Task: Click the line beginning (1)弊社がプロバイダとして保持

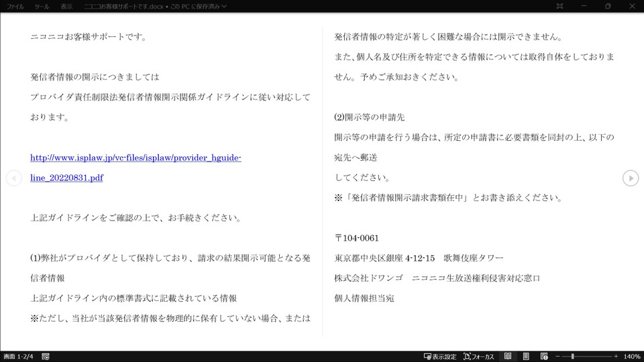Action: (x=170, y=258)
